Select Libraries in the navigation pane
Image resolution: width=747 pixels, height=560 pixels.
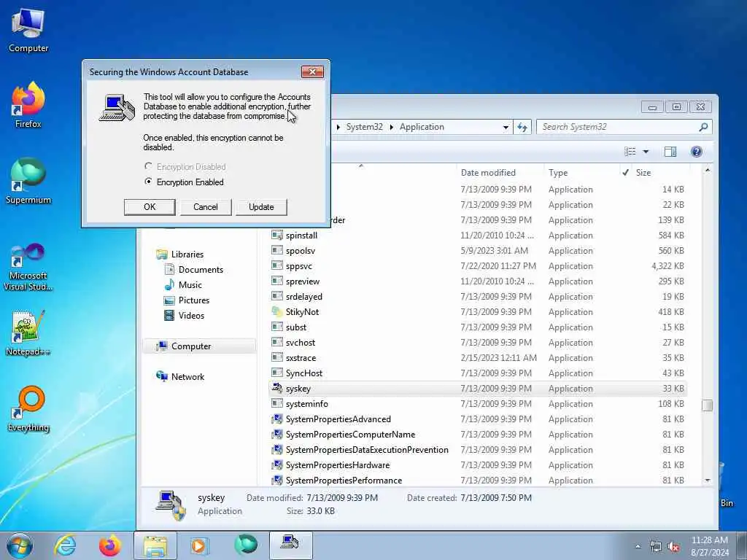(187, 254)
